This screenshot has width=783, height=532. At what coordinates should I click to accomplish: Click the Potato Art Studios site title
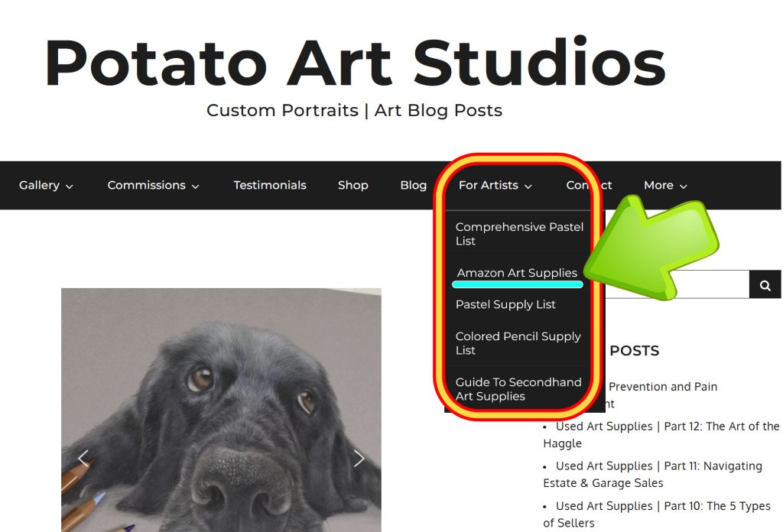[x=355, y=63]
